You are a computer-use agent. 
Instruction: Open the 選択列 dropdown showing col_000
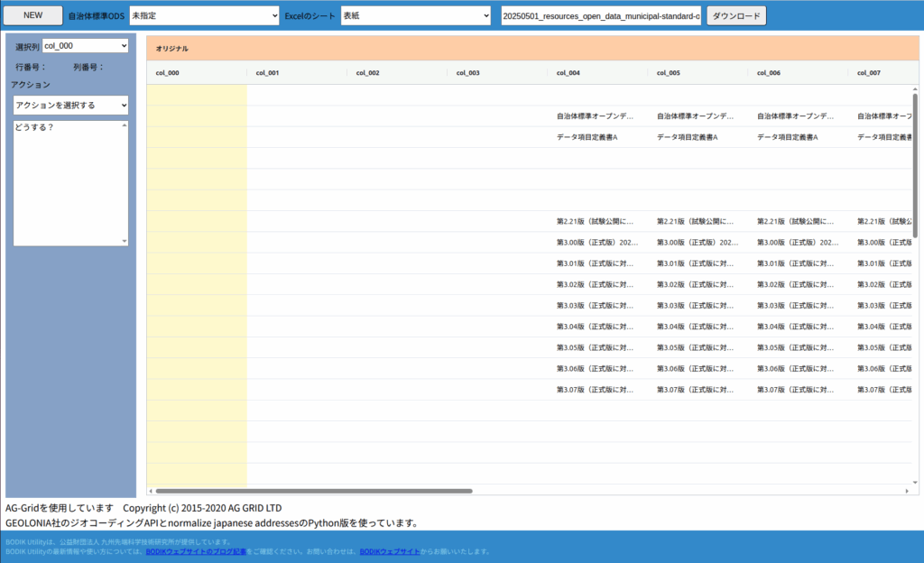85,46
